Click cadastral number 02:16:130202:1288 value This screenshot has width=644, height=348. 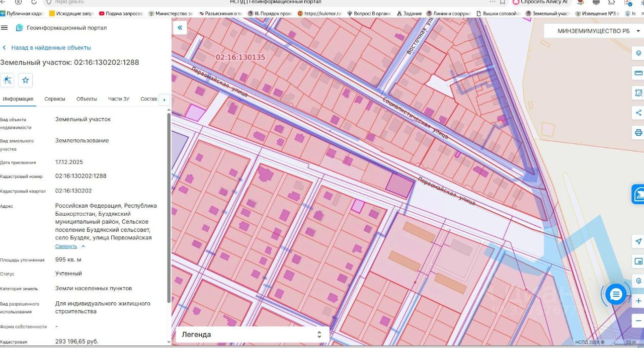point(80,176)
